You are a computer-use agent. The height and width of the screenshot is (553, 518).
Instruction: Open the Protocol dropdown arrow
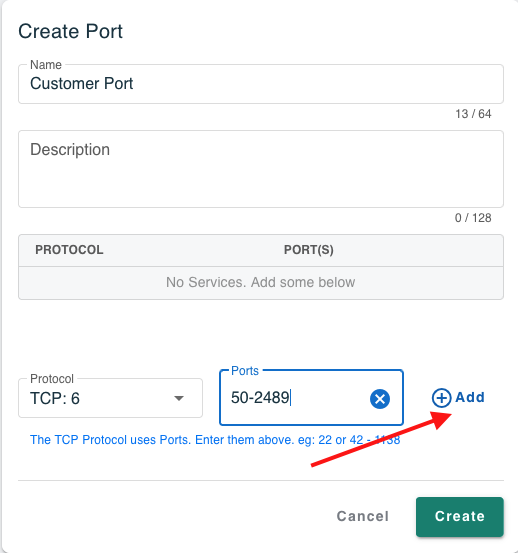point(179,398)
